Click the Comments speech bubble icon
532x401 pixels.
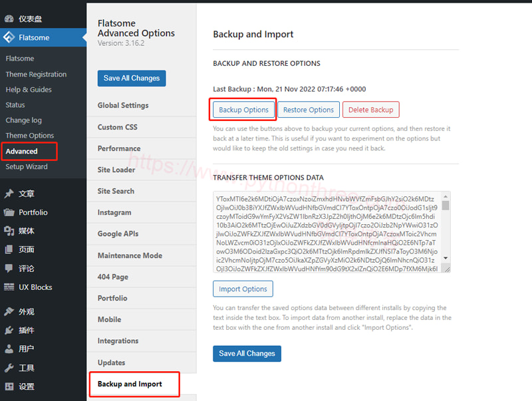coord(9,269)
